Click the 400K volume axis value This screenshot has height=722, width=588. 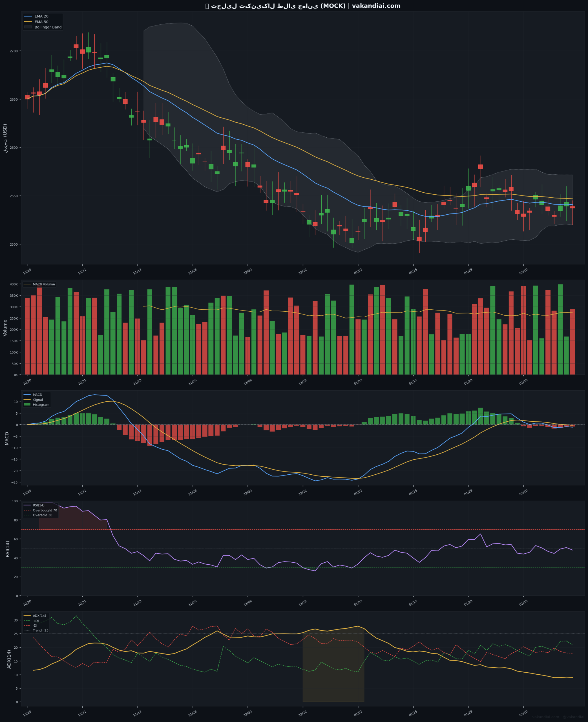point(14,284)
